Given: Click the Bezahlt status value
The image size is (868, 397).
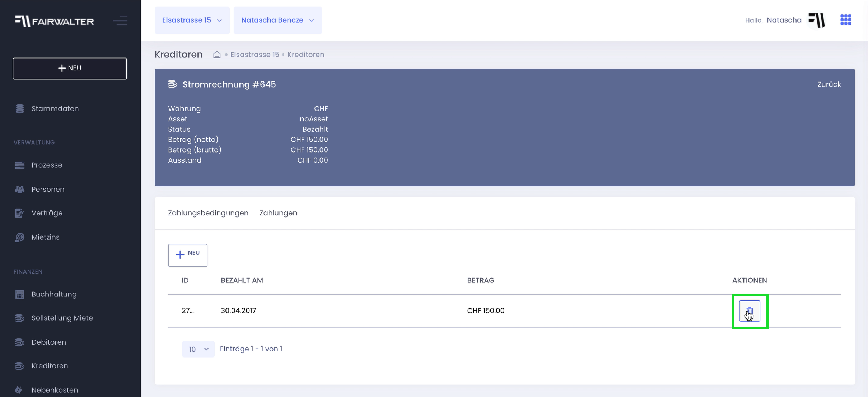Looking at the screenshot, I should [315, 129].
